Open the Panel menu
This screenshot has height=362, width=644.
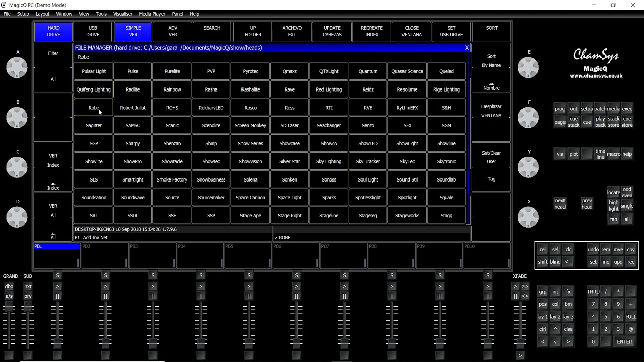[178, 14]
